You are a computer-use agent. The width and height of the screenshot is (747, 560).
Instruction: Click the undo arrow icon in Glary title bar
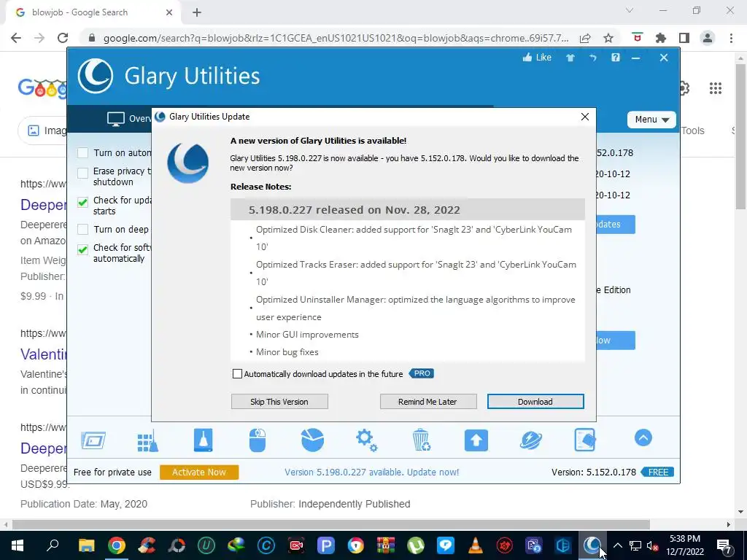[x=592, y=58]
